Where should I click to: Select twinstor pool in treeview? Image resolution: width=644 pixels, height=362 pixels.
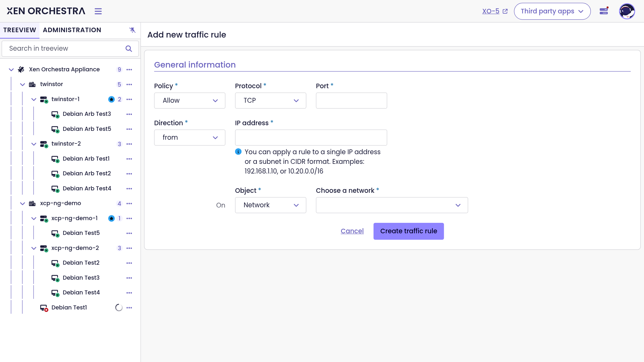tap(52, 84)
